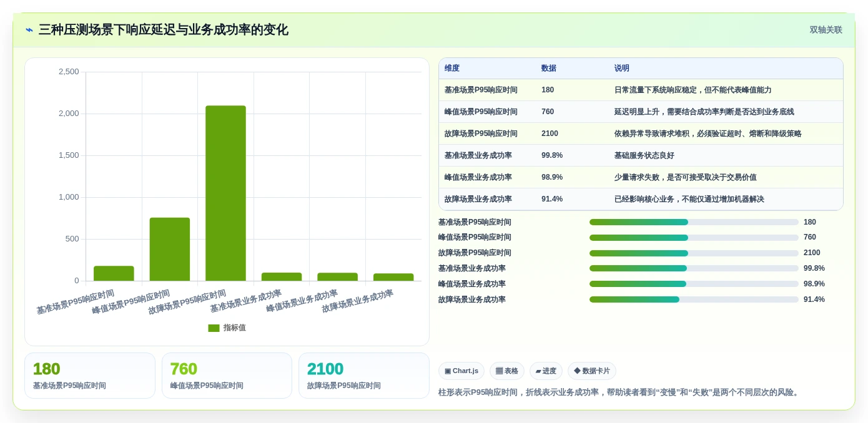Click the progress bar for 峰值场景业务成功率
Image resolution: width=868 pixels, height=423 pixels.
pyautogui.click(x=694, y=284)
